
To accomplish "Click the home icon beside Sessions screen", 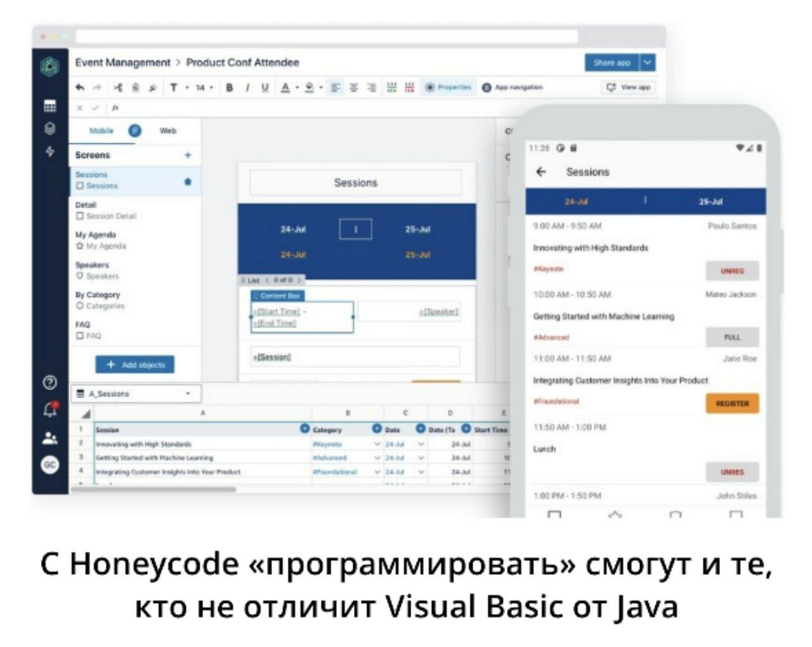I will pyautogui.click(x=188, y=181).
